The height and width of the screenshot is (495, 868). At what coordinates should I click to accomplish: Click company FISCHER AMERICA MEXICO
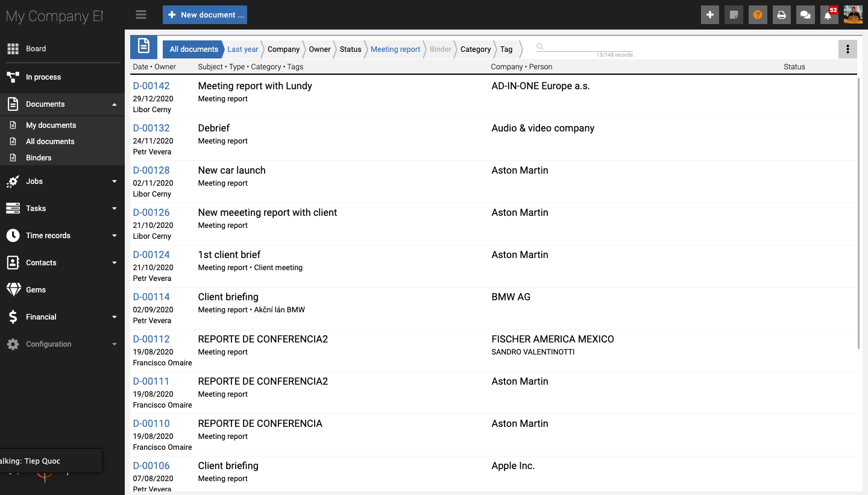pos(553,339)
